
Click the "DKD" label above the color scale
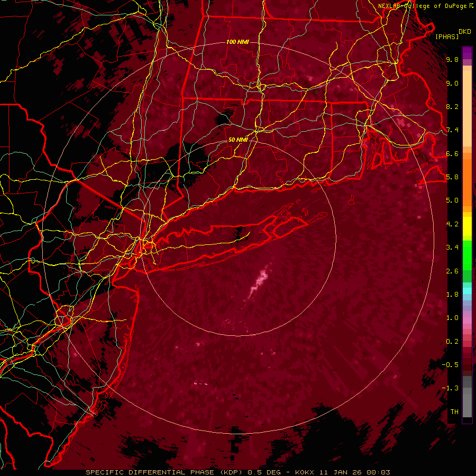point(464,32)
